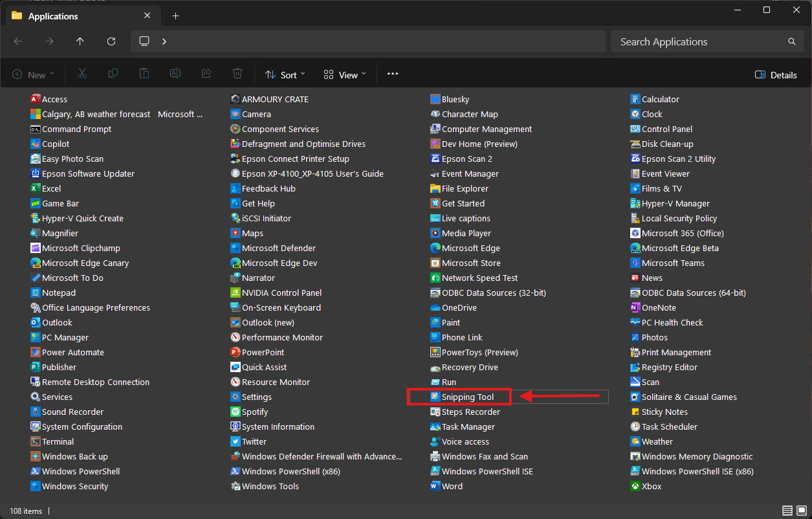Switch to large thumbnails layout in status bar
812x519 pixels.
click(801, 511)
